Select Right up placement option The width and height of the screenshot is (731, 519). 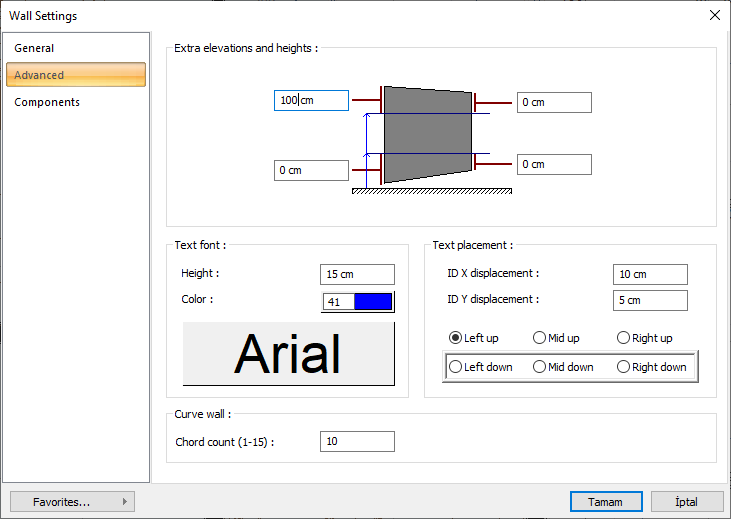pyautogui.click(x=624, y=338)
